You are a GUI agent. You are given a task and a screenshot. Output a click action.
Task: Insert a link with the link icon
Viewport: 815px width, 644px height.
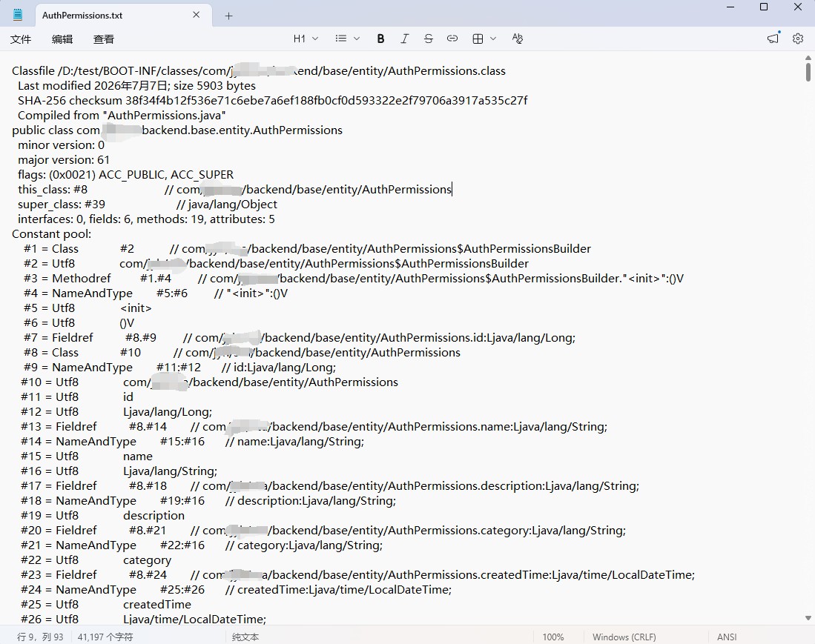click(452, 39)
